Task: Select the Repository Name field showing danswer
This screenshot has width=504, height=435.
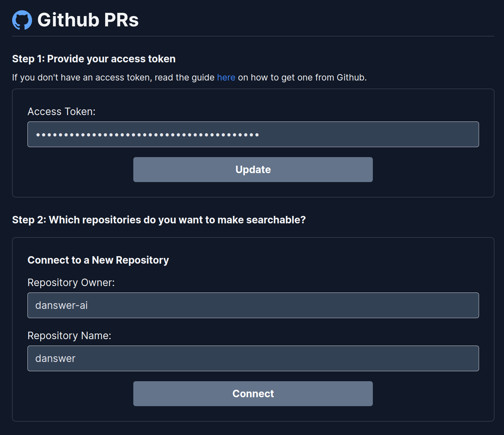Action: [x=253, y=358]
